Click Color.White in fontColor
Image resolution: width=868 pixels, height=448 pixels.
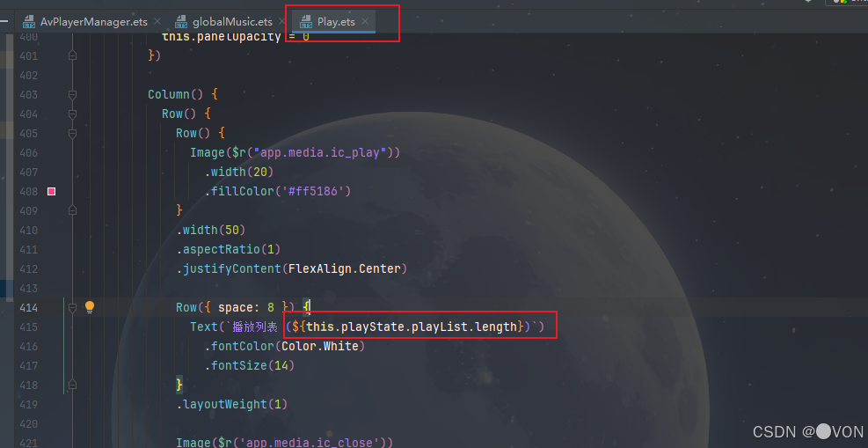(320, 346)
